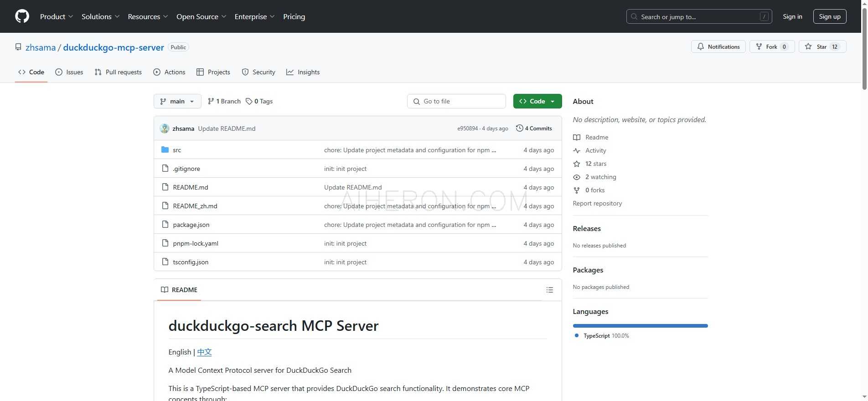Screen dimensions: 868x401
Task: Click the branch icon next to 1 Branch
Action: (x=211, y=101)
